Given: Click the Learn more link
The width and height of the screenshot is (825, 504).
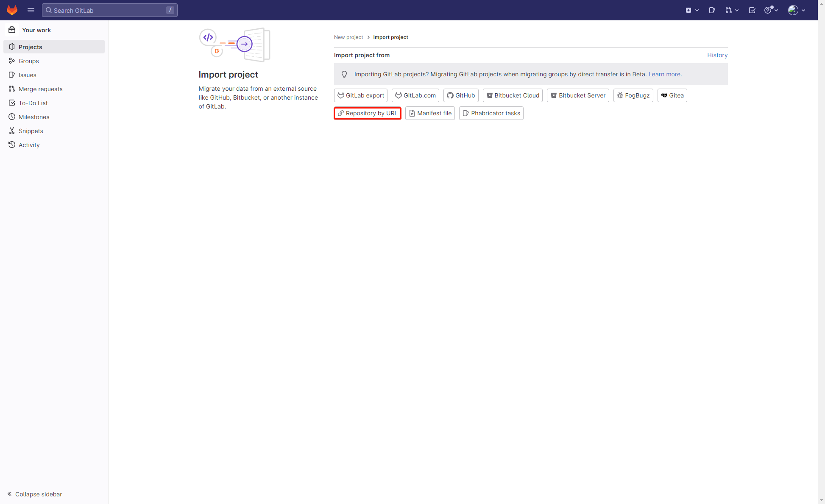Looking at the screenshot, I should pyautogui.click(x=665, y=74).
